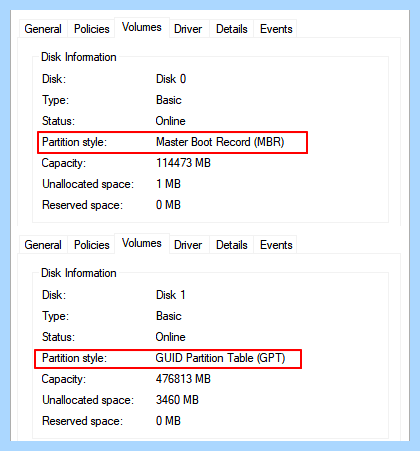Screen dimensions: 420x451
Task: Click the value 'Disk 1'
Action: 171,295
